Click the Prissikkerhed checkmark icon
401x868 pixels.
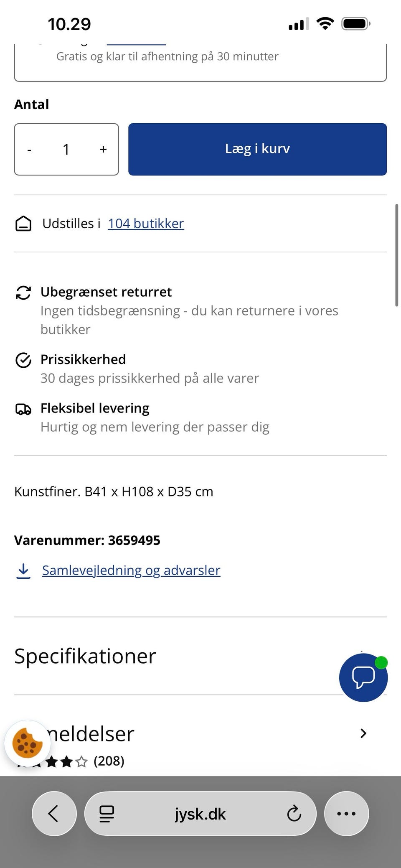point(23,360)
